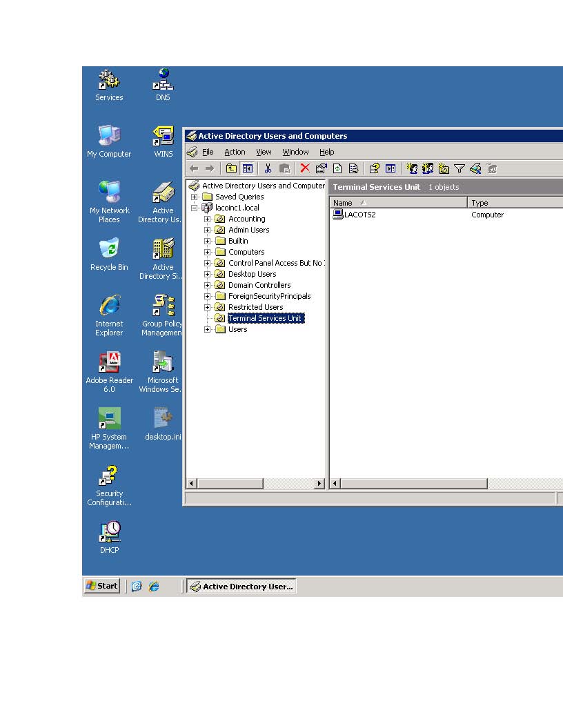Create a new group using the toolbar icon

[x=428, y=168]
